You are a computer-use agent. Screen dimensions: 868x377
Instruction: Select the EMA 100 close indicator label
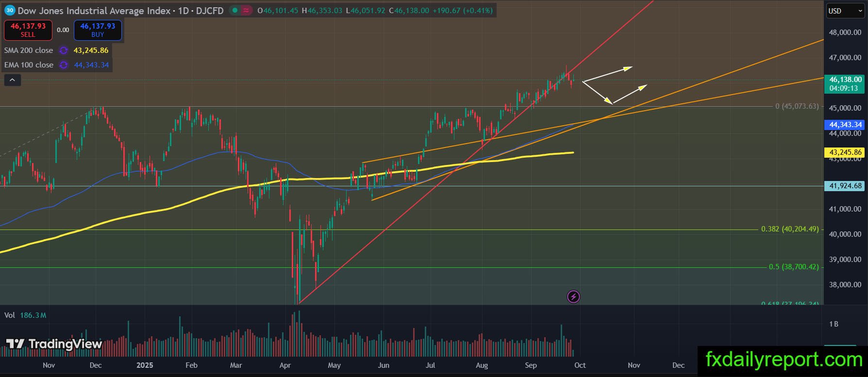29,65
